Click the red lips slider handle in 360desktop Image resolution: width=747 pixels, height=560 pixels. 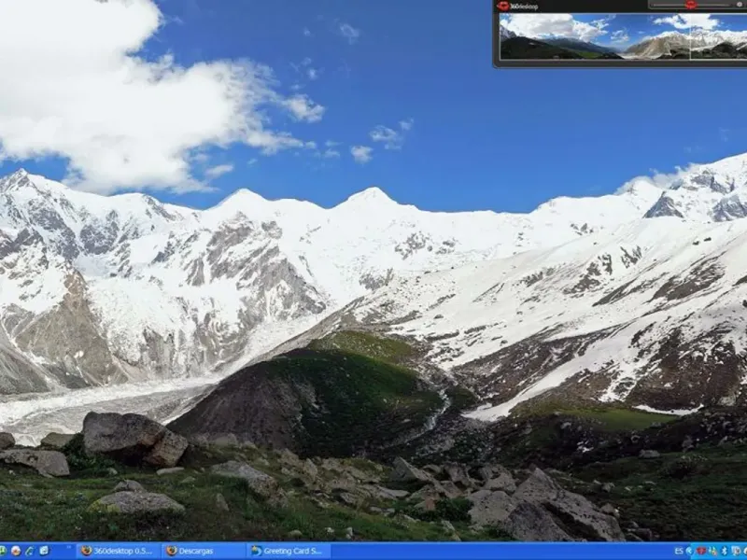[691, 5]
